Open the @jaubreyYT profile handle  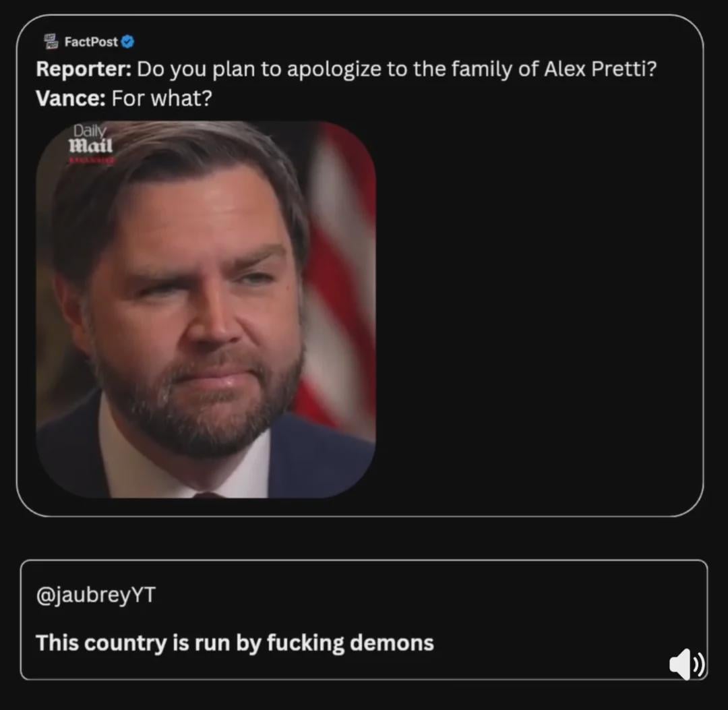coord(95,595)
